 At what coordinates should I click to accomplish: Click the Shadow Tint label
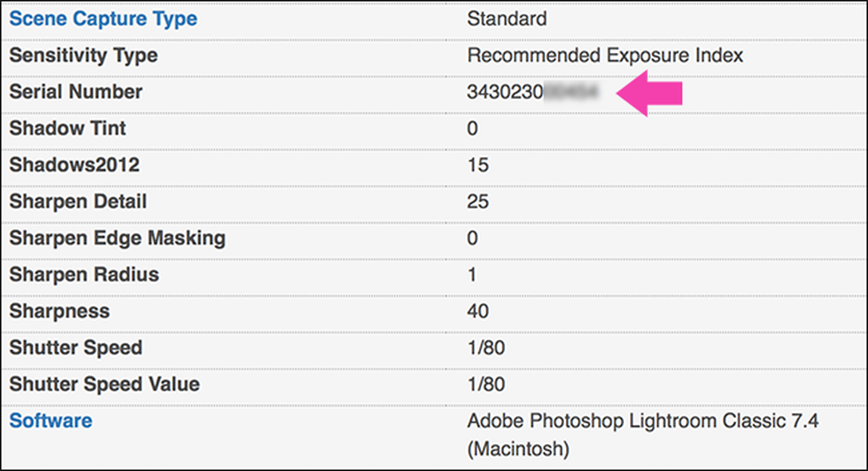tap(68, 128)
